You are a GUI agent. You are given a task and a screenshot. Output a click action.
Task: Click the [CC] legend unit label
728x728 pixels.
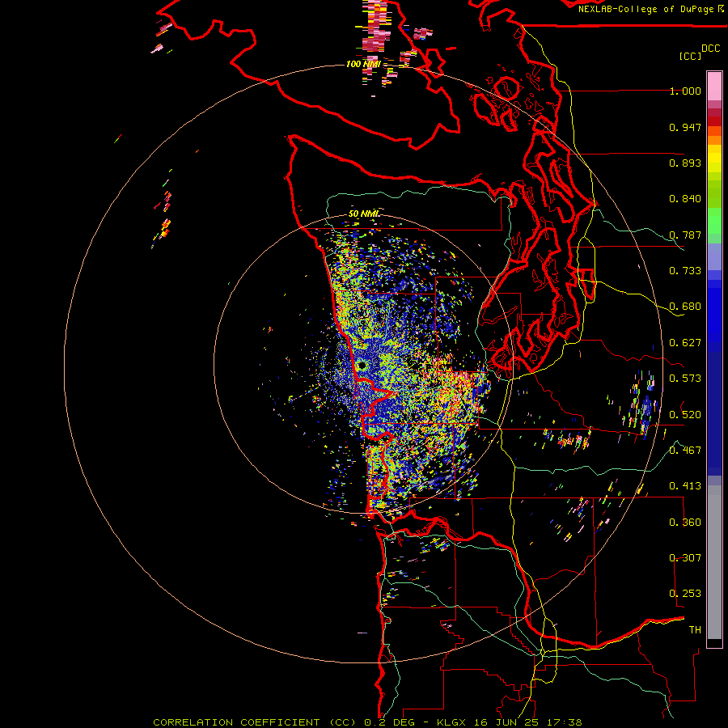click(690, 56)
